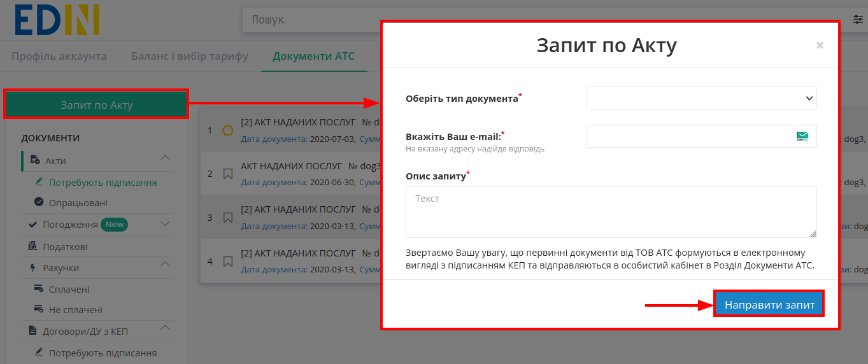This screenshot has height=364, width=868.
Task: Click the e-mail input field
Action: [x=702, y=136]
